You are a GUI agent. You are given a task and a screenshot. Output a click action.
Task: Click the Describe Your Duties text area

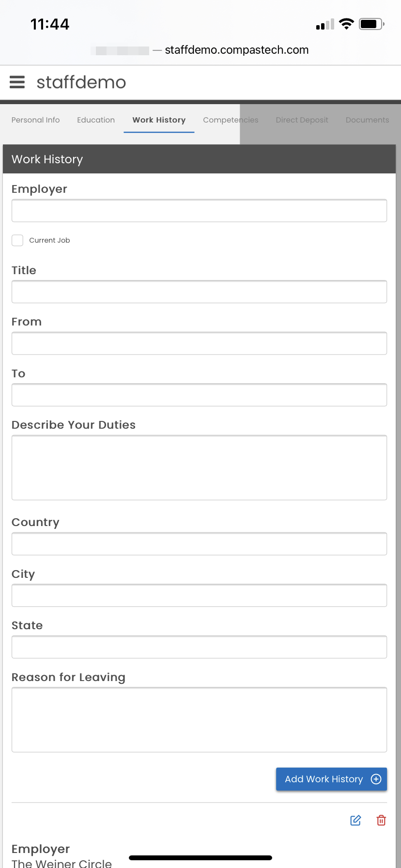tap(199, 467)
